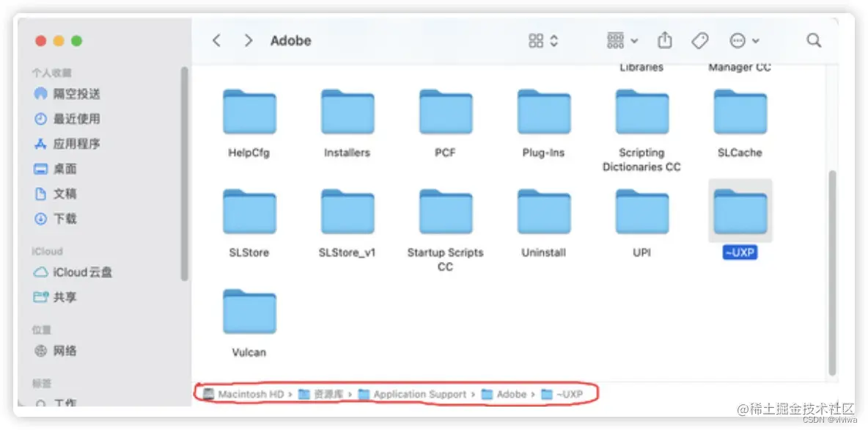Open 最近使用 (Recents) in sidebar
Image resolution: width=868 pixels, height=430 pixels.
67,119
